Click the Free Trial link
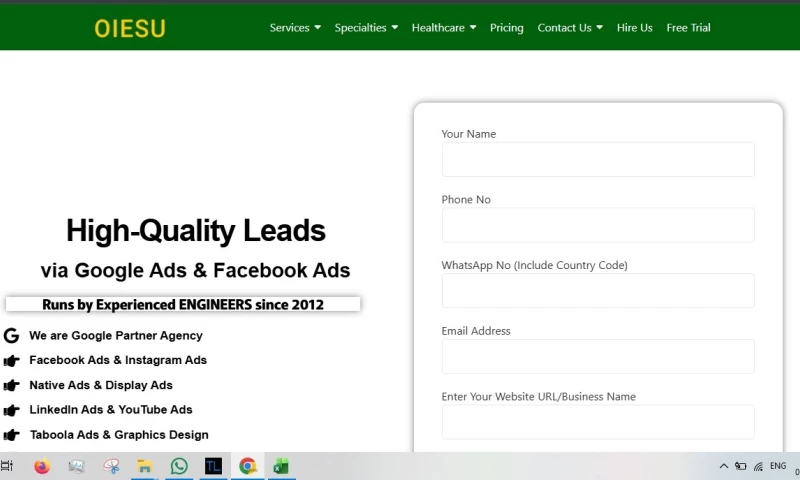This screenshot has height=480, width=800. click(688, 28)
